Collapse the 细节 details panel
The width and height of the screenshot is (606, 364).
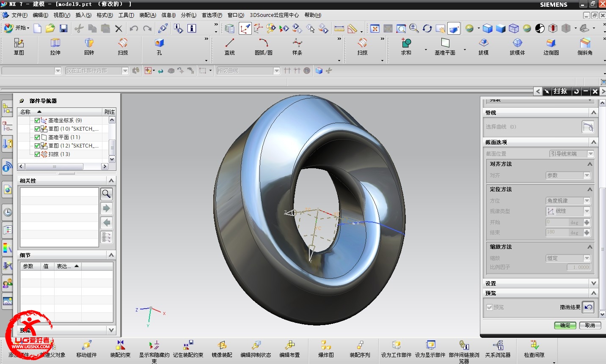pyautogui.click(x=111, y=255)
